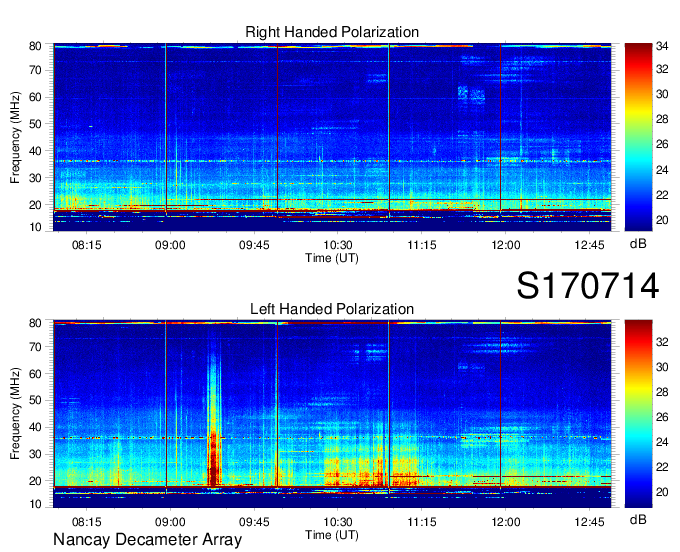Click Frequency (MHz) label of Right Handed plot

coord(15,137)
